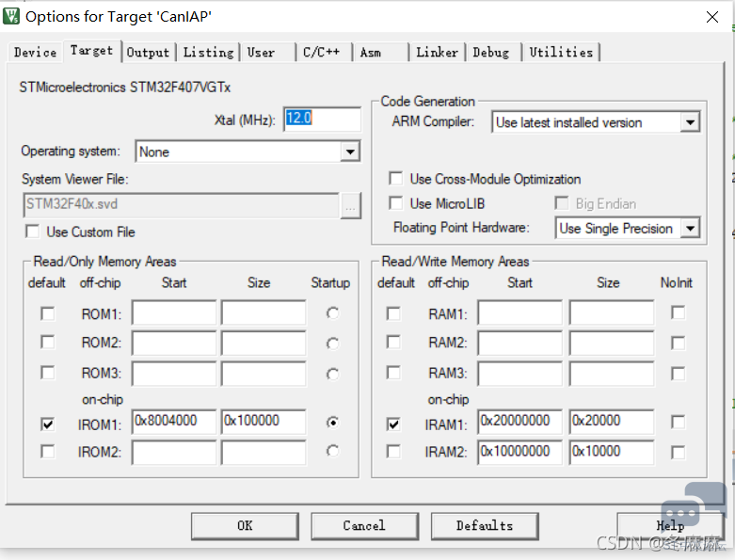
Task: Click the OK button
Action: [x=245, y=526]
